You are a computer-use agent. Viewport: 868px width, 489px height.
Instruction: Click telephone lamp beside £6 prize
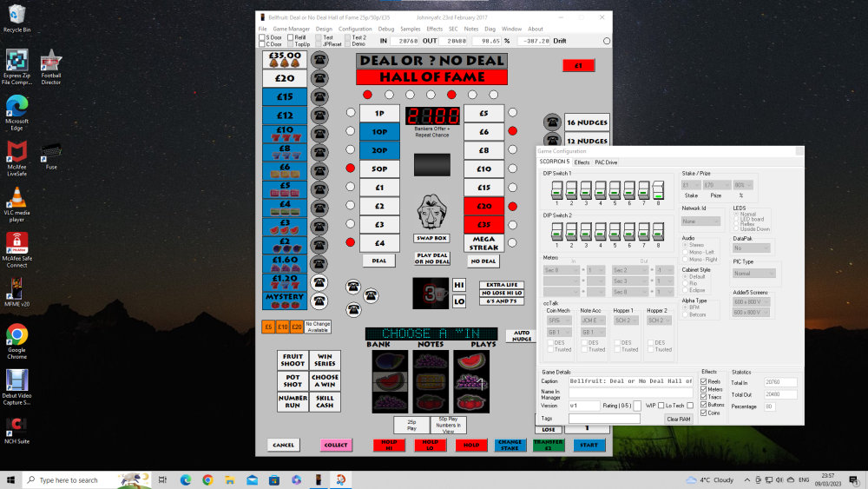click(319, 170)
